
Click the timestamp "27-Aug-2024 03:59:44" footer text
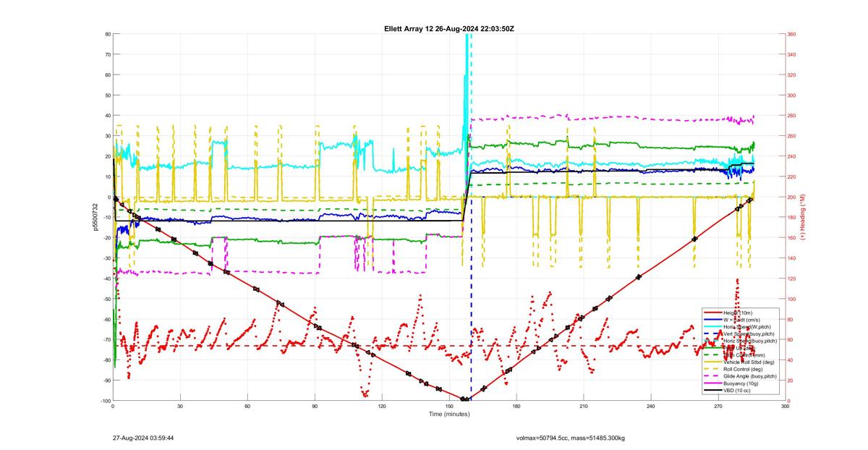[x=143, y=438]
